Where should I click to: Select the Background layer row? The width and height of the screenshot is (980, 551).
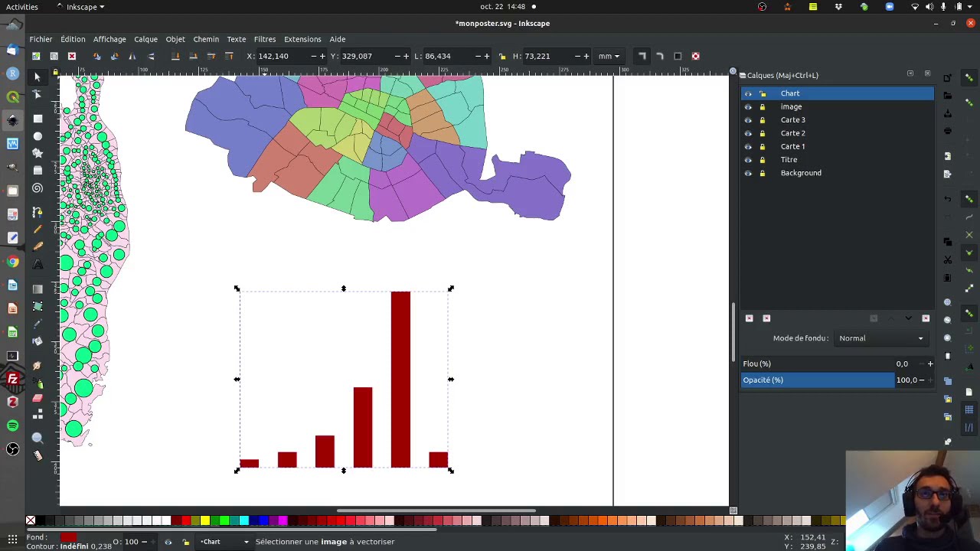point(837,173)
